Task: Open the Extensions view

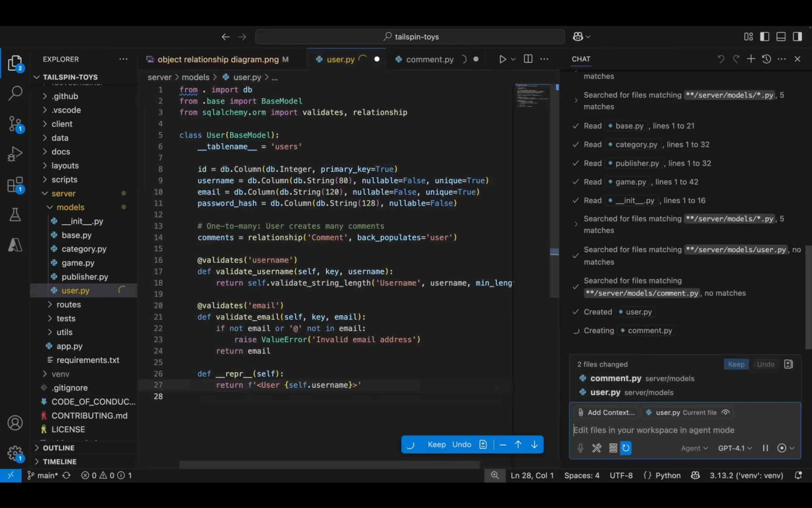Action: pyautogui.click(x=15, y=185)
